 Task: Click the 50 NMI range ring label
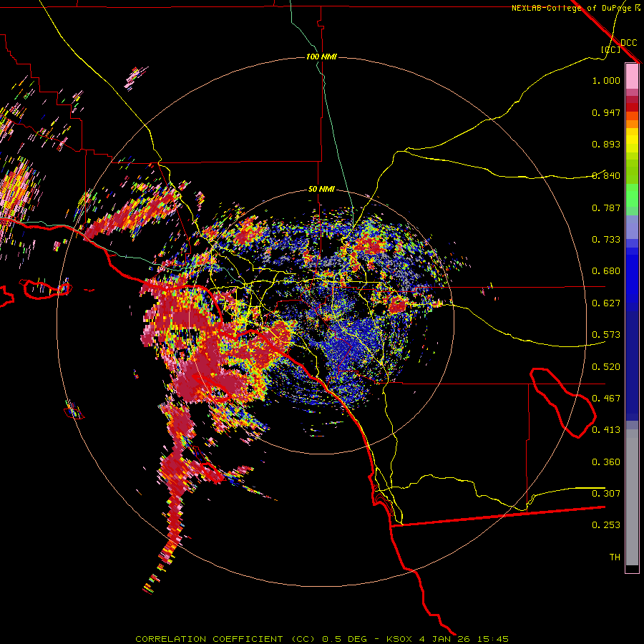[x=321, y=189]
